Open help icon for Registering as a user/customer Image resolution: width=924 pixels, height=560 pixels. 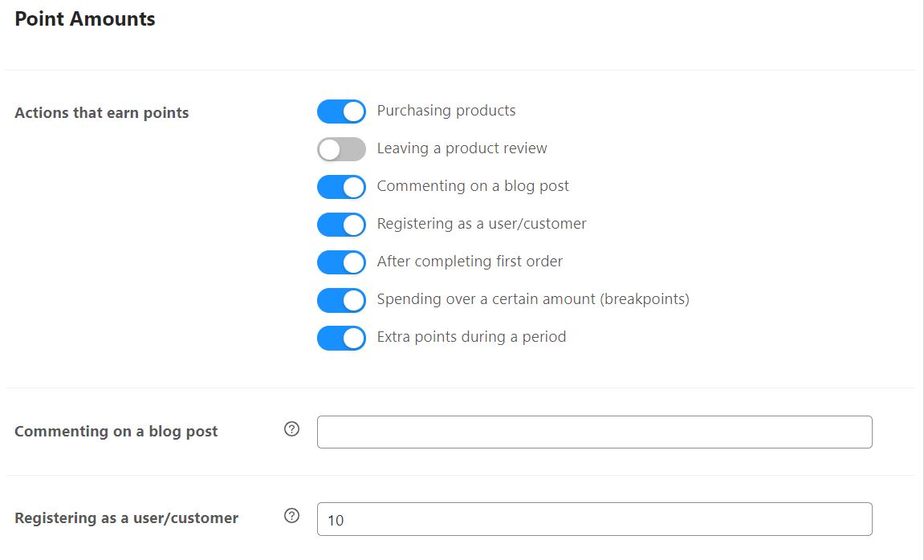pos(292,516)
